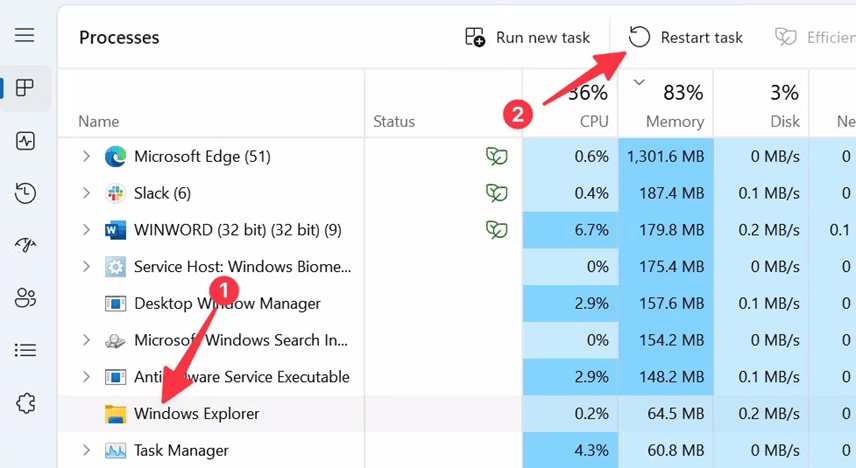Open the hamburger navigation menu

point(25,35)
